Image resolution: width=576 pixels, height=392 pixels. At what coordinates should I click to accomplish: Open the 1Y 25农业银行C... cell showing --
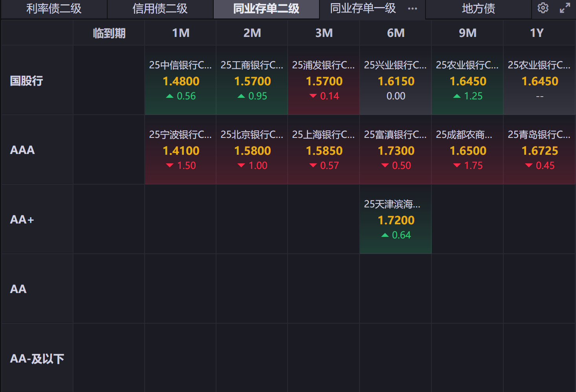point(539,81)
